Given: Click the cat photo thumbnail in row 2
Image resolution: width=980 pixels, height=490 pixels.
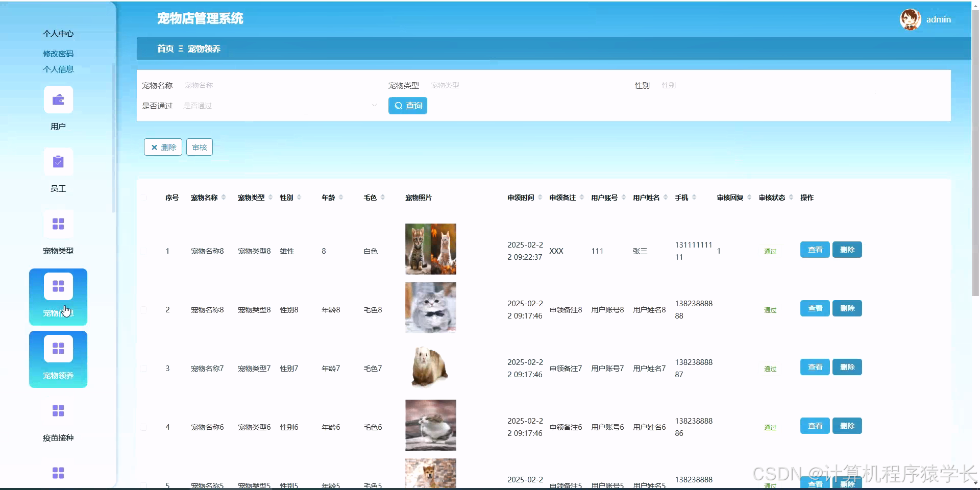Looking at the screenshot, I should tap(430, 307).
